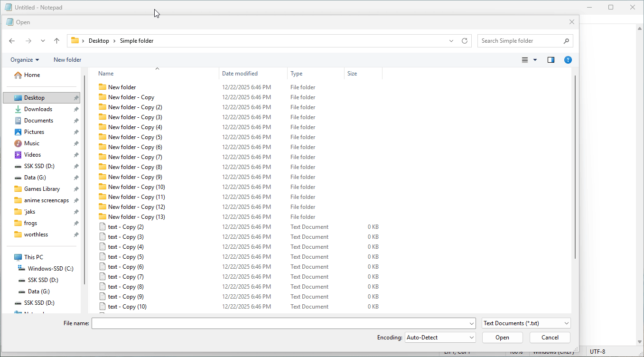Close the Open dialog window
The image size is (644, 357).
click(x=572, y=22)
